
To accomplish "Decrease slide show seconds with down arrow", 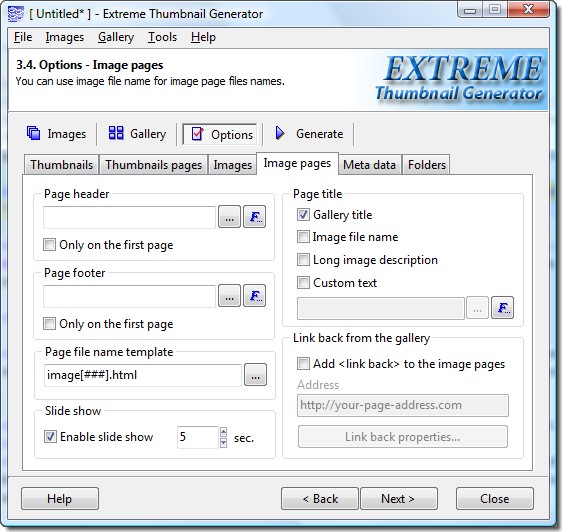I will tap(223, 443).
